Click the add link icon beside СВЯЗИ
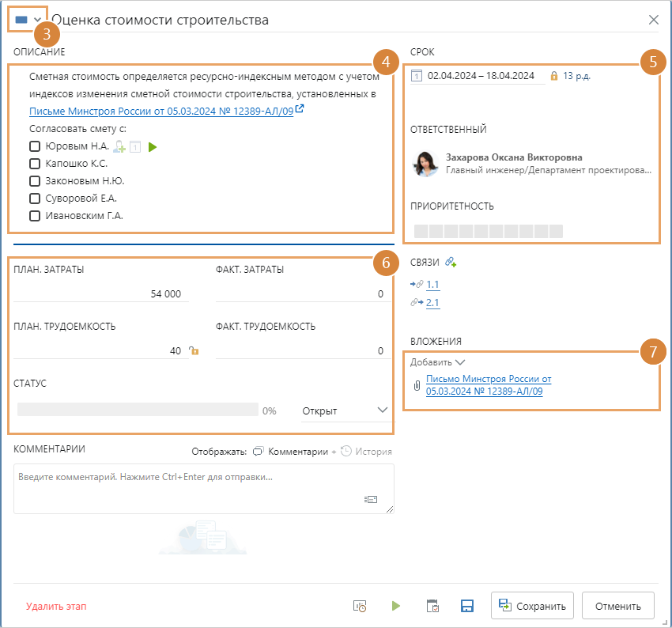The width and height of the screenshot is (672, 628). pos(451,262)
